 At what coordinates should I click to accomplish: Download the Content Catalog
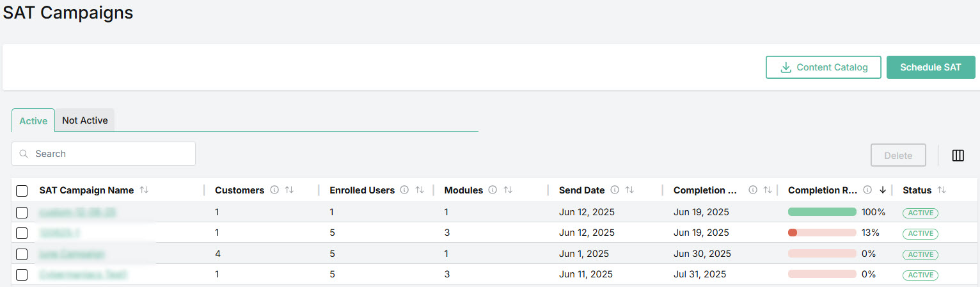coord(823,67)
